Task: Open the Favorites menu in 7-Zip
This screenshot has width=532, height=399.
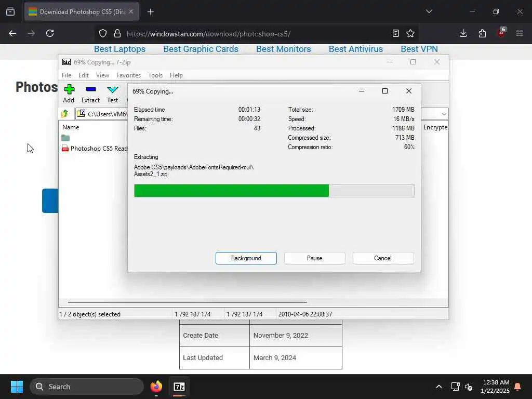Action: coord(128,75)
